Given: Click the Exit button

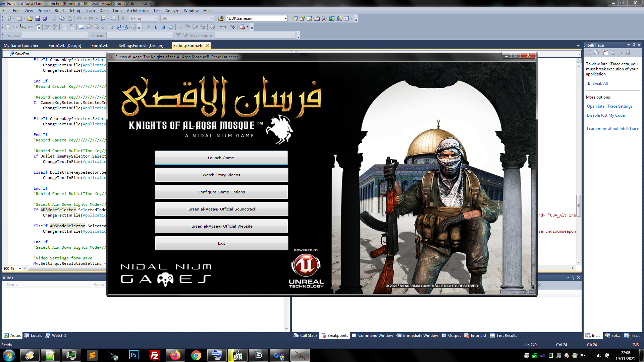Looking at the screenshot, I should pos(221,243).
